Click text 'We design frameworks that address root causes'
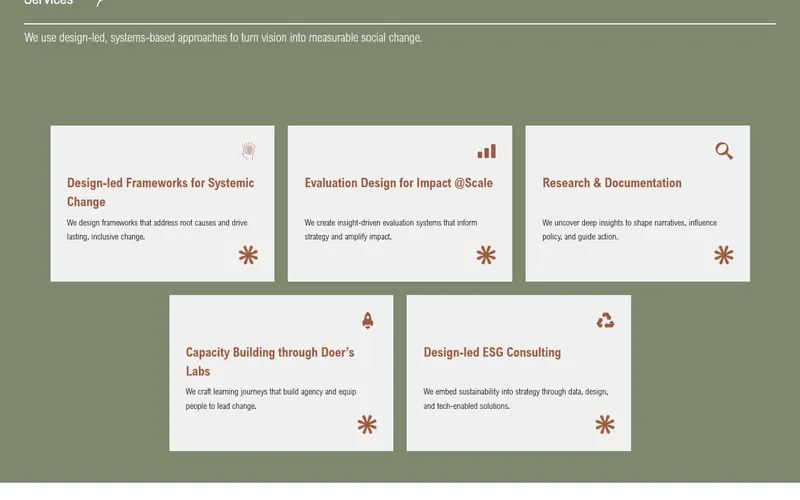This screenshot has width=800, height=500. (x=141, y=223)
